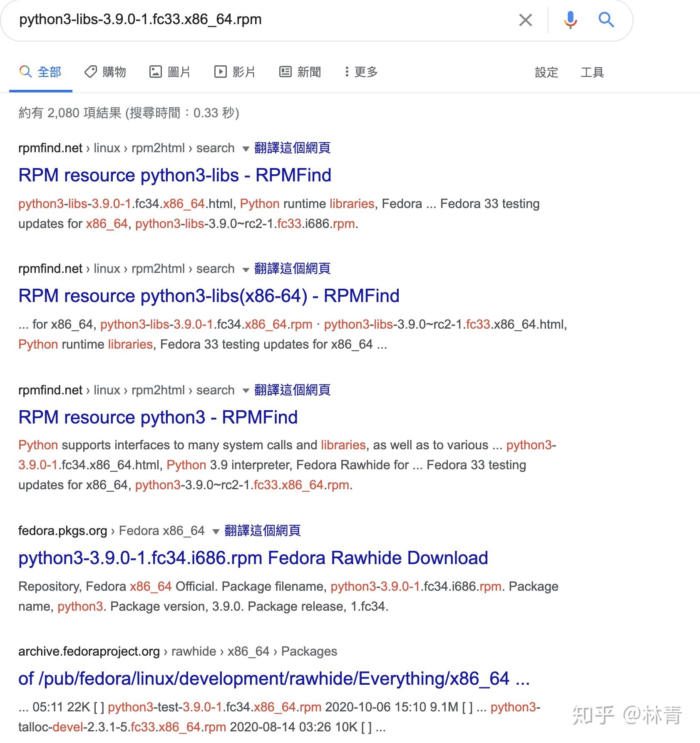Open the dropdown beside the fedora.pkgs.org breadcrumb
This screenshot has width=700, height=743.
pos(215,531)
